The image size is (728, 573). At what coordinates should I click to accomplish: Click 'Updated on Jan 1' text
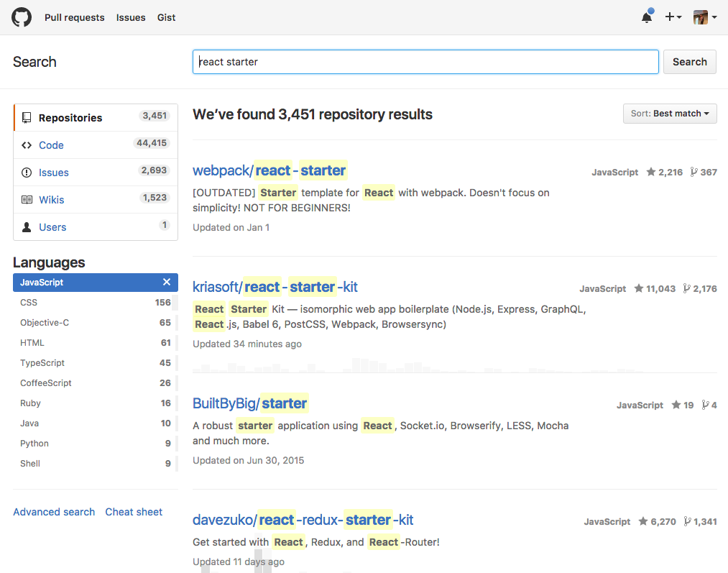pyautogui.click(x=231, y=227)
